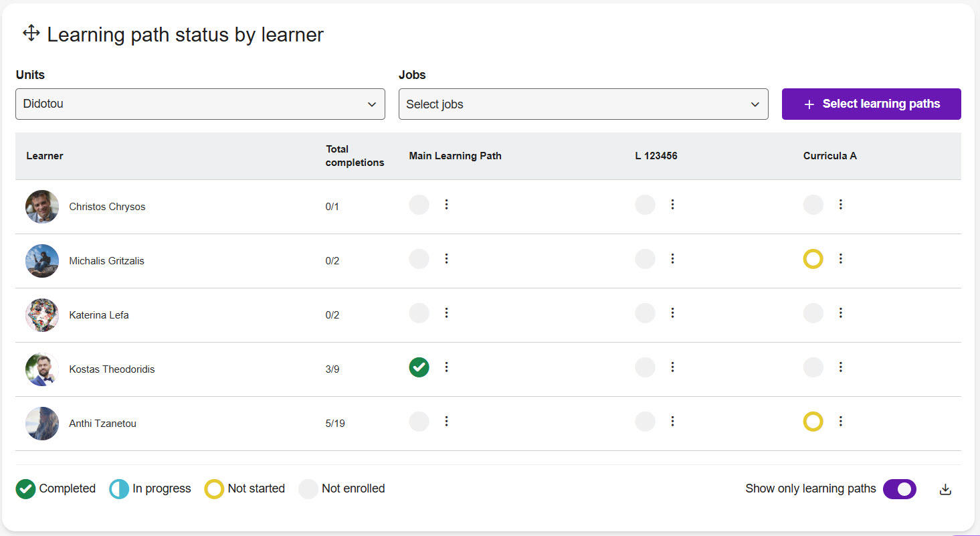
Task: Click the 0/1 completions value
Action: pyautogui.click(x=332, y=207)
